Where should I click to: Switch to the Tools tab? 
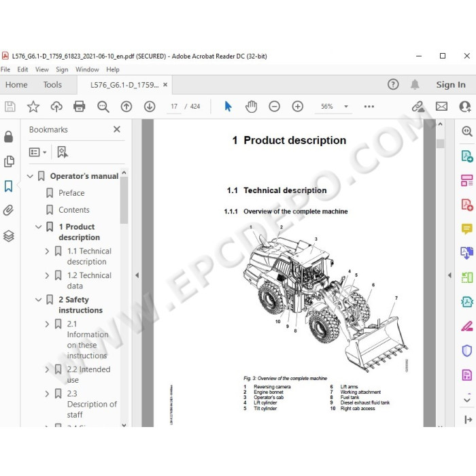[x=52, y=85]
